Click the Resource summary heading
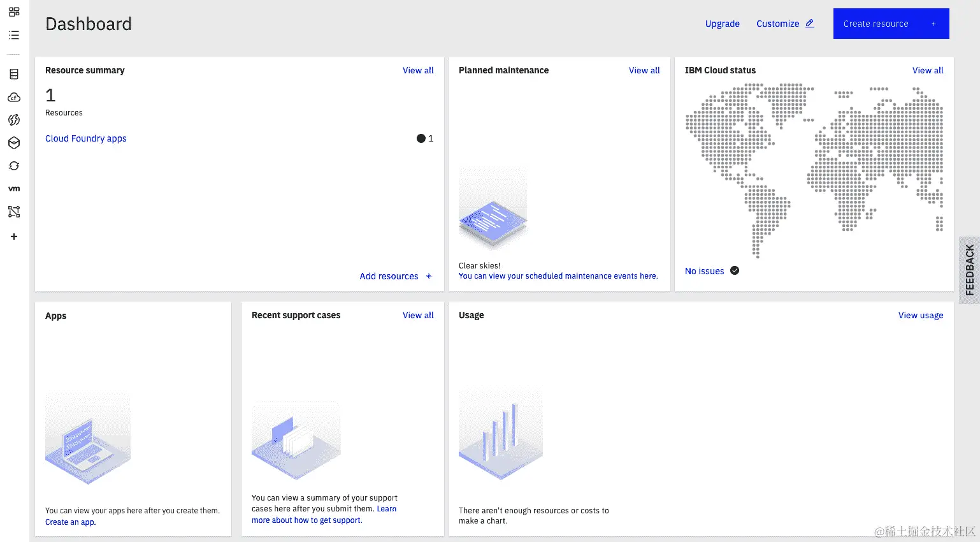 pyautogui.click(x=85, y=70)
